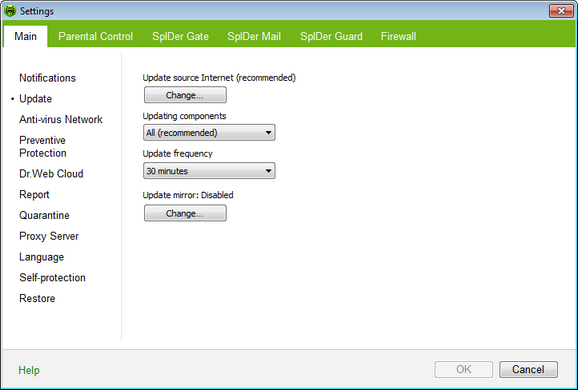This screenshot has width=578, height=390.
Task: Open the Report settings section
Action: (34, 195)
